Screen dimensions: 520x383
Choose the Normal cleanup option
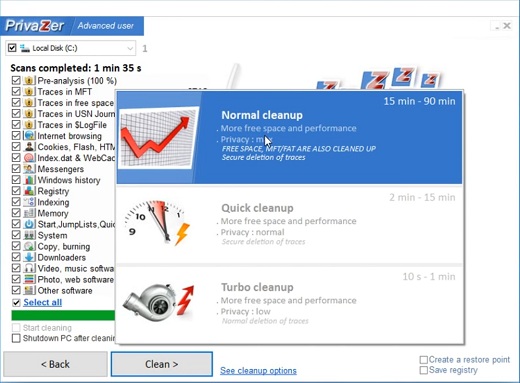click(289, 137)
